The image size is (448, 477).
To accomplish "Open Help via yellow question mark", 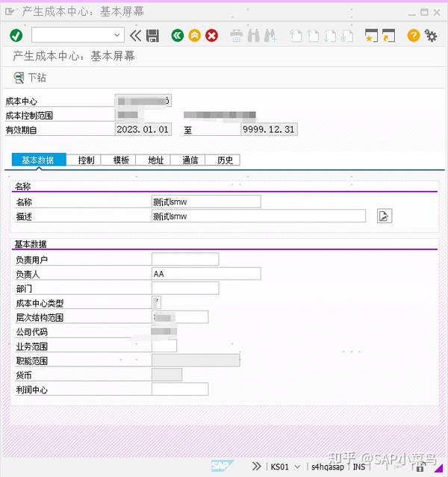I will click(414, 36).
